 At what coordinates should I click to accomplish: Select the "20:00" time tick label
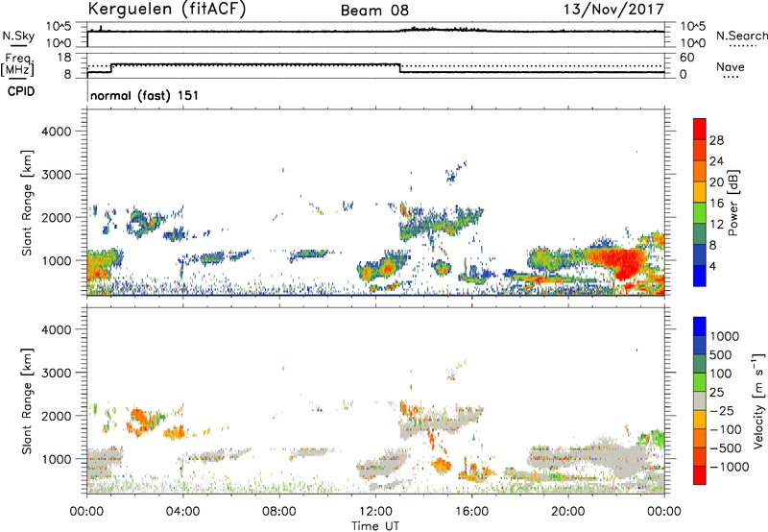pyautogui.click(x=568, y=512)
